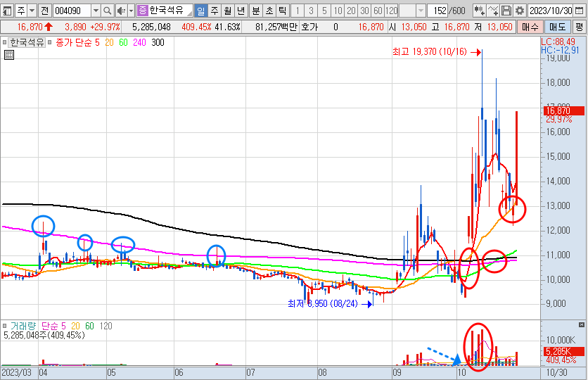The image size is (588, 380).
Task: Click the orange 20-day MA legend number
Action: point(109,42)
